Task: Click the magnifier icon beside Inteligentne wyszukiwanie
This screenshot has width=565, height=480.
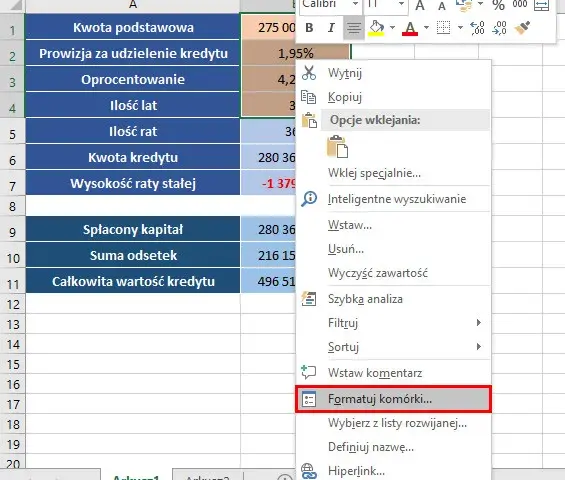Action: (x=309, y=199)
